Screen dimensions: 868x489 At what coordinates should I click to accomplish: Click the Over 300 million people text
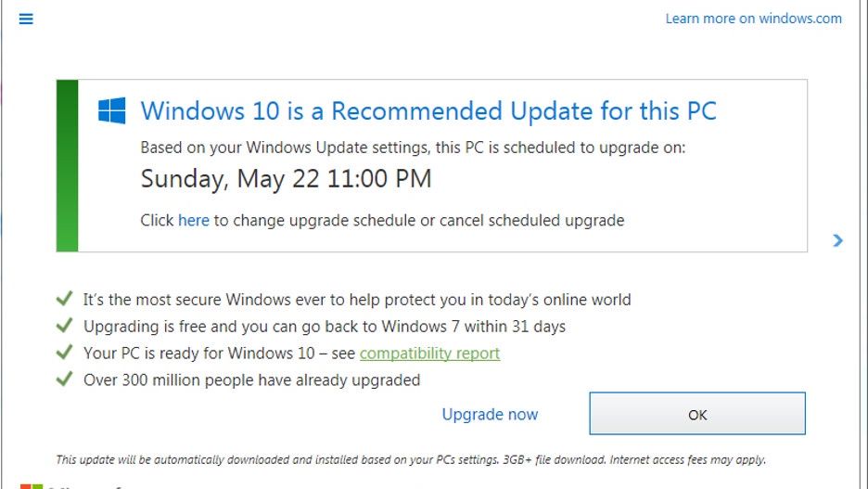click(x=252, y=380)
